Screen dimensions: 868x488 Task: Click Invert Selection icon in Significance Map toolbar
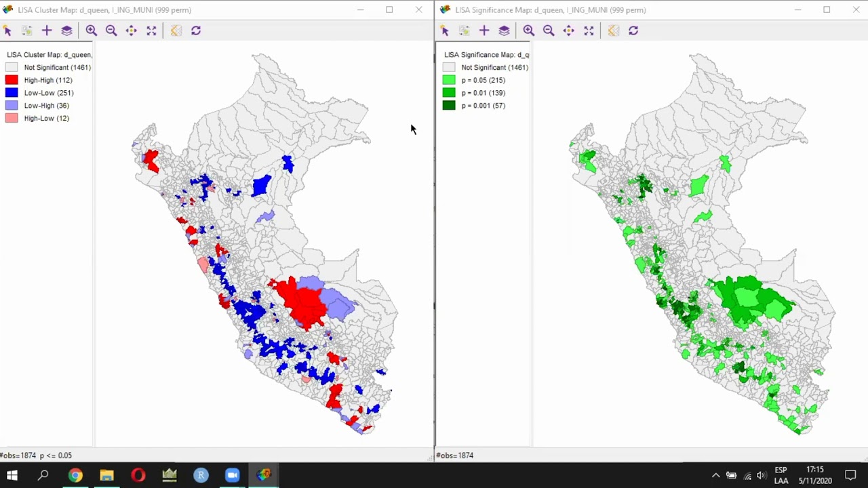[x=465, y=30]
